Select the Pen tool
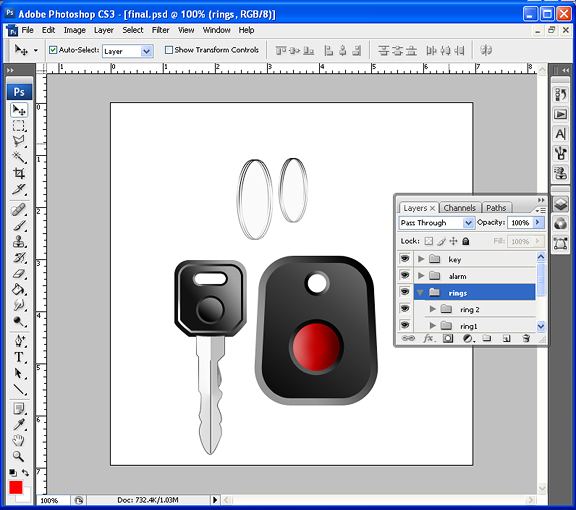 click(x=19, y=341)
